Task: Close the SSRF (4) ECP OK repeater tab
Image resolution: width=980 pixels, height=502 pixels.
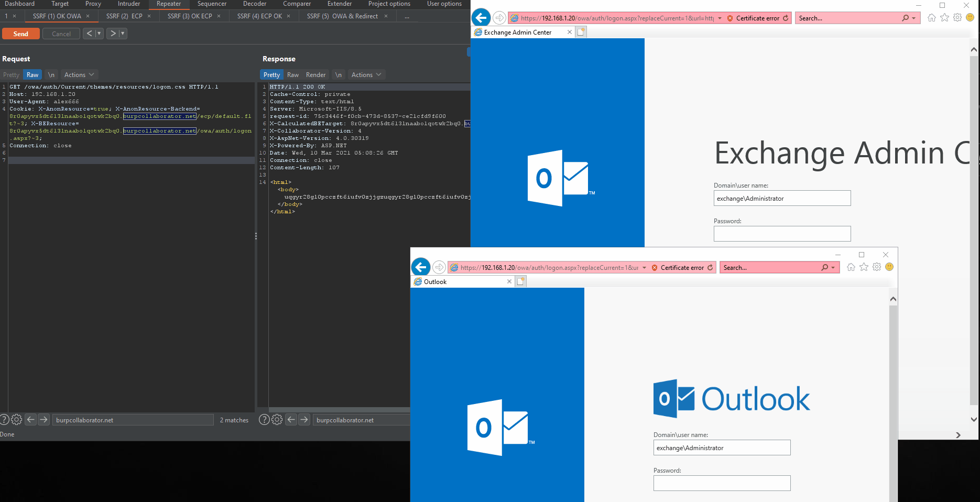Action: coord(288,16)
